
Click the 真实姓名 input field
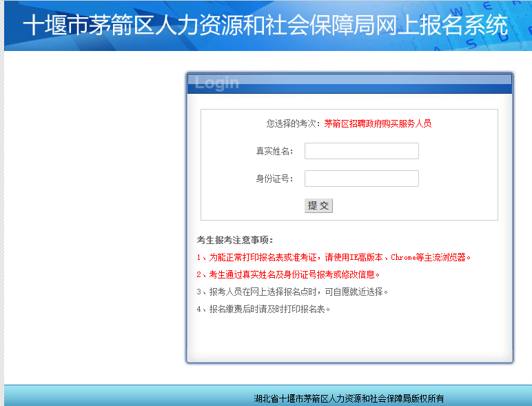(x=361, y=151)
